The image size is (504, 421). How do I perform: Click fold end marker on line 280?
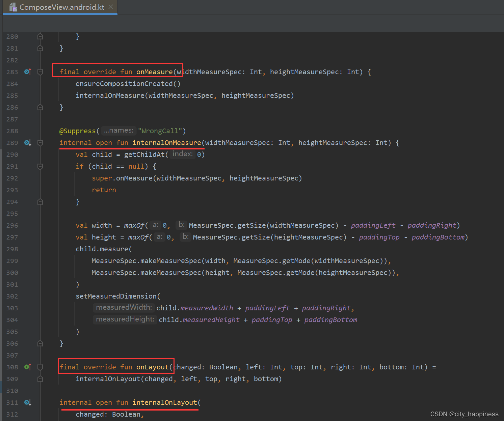point(40,36)
